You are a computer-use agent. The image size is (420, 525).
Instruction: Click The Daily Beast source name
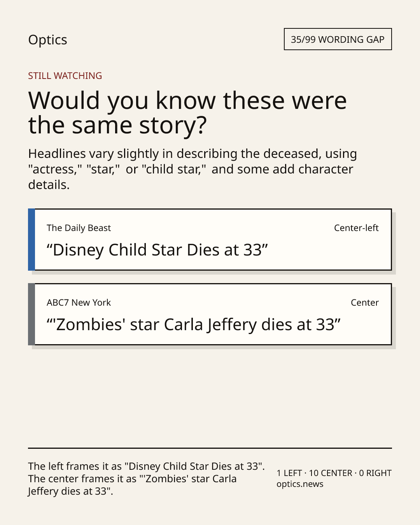click(79, 228)
